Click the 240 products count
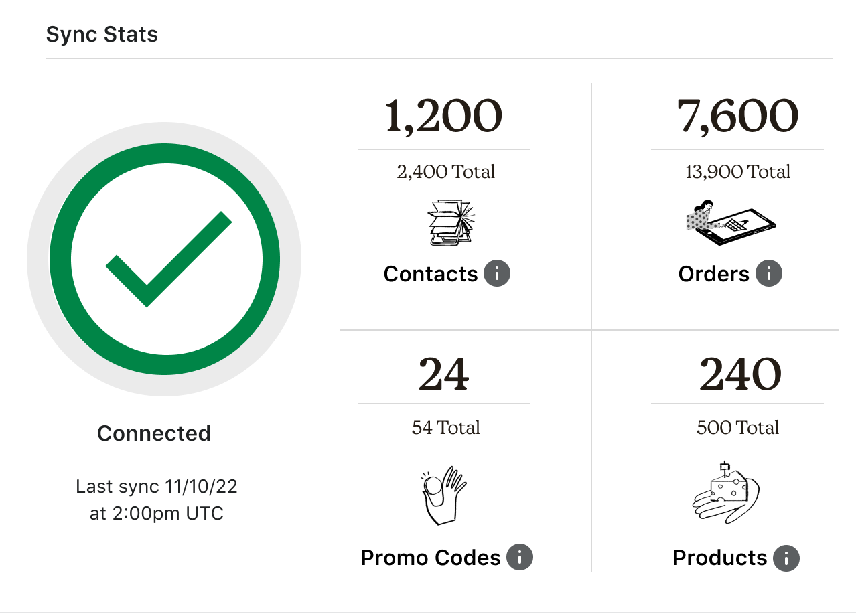Viewport: 856px width, 616px height. point(740,374)
